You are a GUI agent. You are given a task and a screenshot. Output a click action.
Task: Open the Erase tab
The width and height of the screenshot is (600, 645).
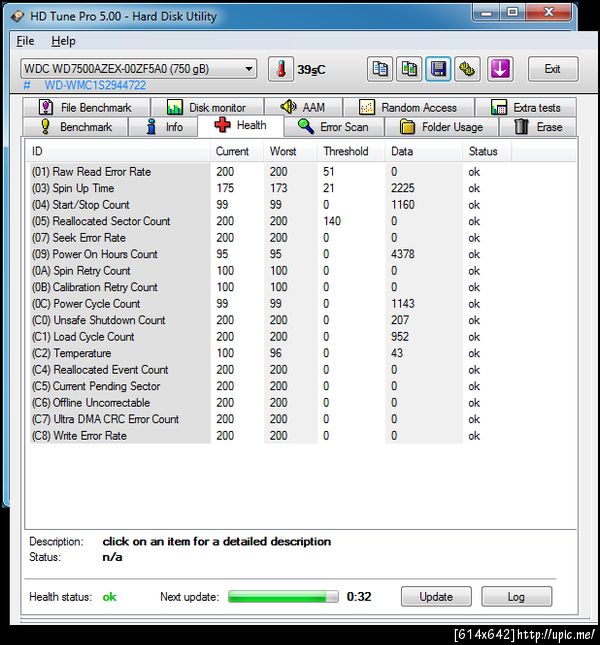pyautogui.click(x=538, y=127)
